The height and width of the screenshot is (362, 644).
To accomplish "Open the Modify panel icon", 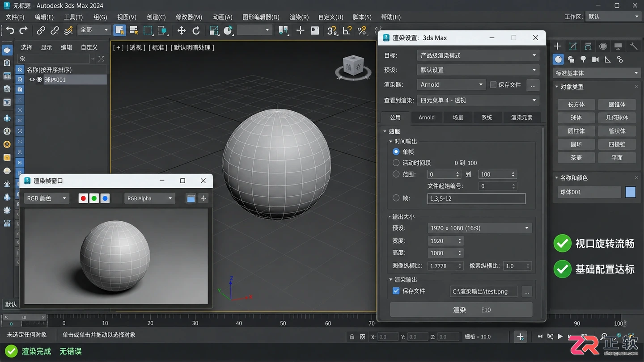I will point(573,46).
